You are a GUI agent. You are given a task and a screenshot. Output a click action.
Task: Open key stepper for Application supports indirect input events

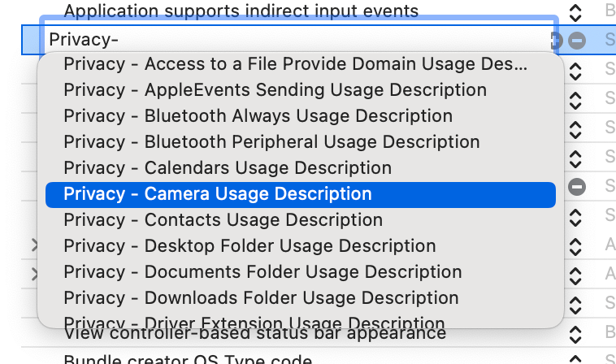click(575, 12)
